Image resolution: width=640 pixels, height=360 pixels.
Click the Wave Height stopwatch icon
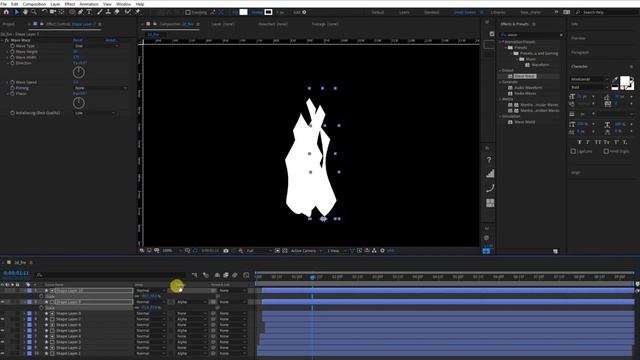[x=12, y=52]
